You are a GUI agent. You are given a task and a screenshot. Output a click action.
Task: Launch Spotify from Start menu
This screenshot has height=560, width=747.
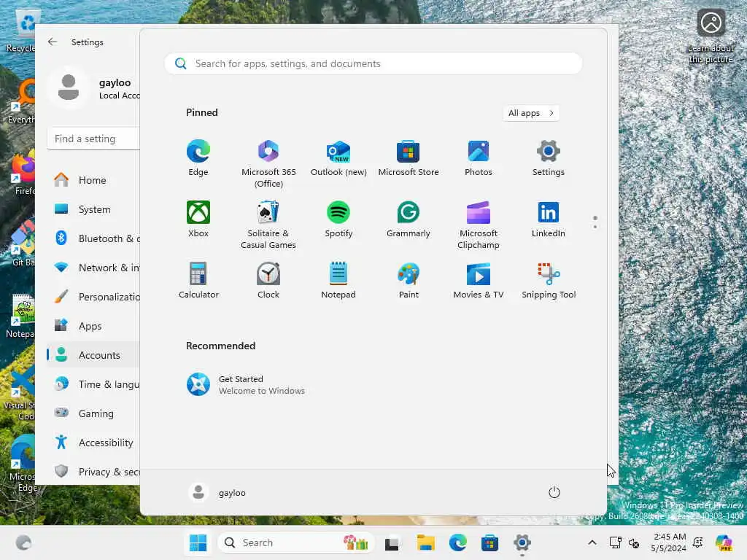click(x=338, y=219)
